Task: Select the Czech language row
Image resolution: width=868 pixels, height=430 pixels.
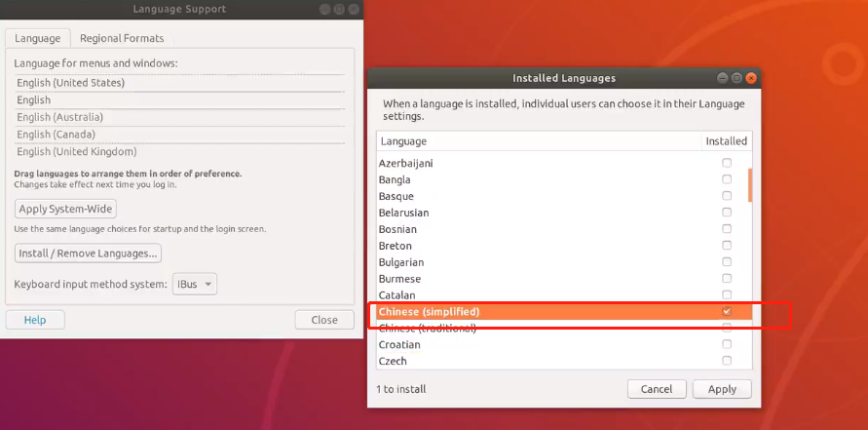Action: pyautogui.click(x=564, y=361)
